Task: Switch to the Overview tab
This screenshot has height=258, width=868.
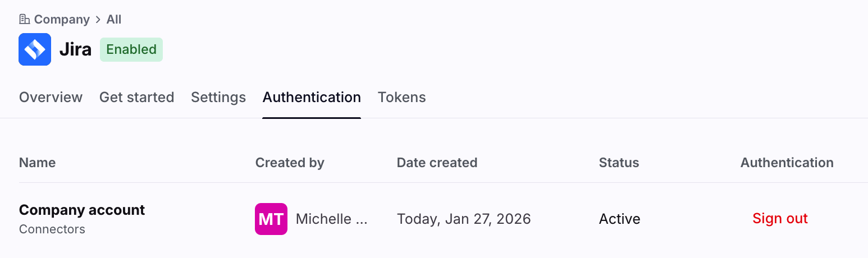Action: click(x=51, y=98)
